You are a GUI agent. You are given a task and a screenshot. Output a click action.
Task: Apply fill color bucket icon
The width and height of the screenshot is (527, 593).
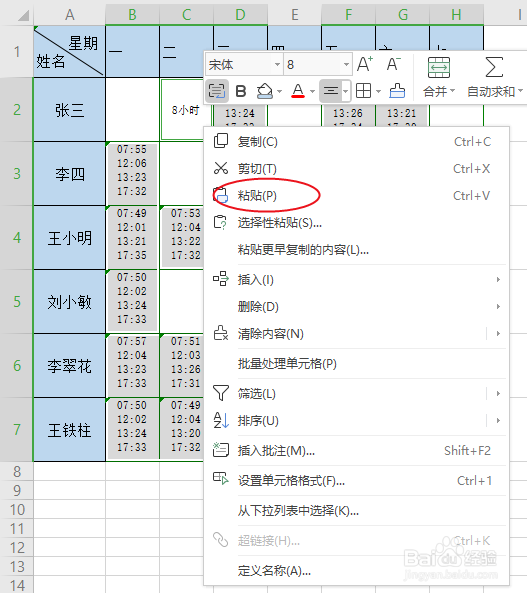[264, 91]
